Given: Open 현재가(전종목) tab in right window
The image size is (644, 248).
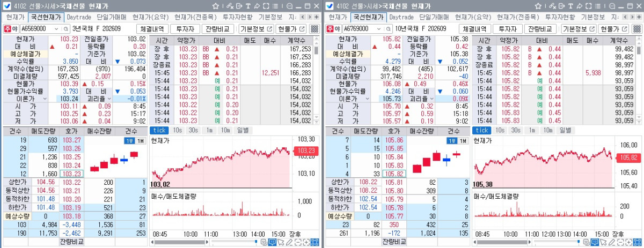Looking at the screenshot, I should pyautogui.click(x=518, y=17).
